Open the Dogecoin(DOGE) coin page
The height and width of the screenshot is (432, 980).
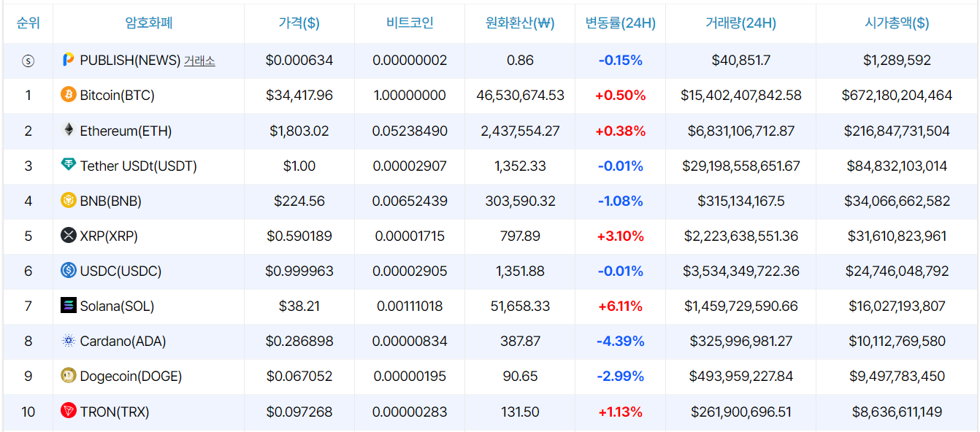point(131,376)
